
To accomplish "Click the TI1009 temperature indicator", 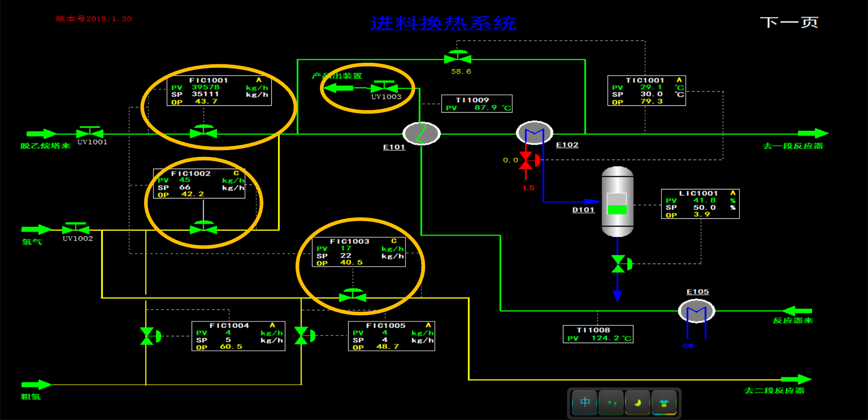I will 477,104.
